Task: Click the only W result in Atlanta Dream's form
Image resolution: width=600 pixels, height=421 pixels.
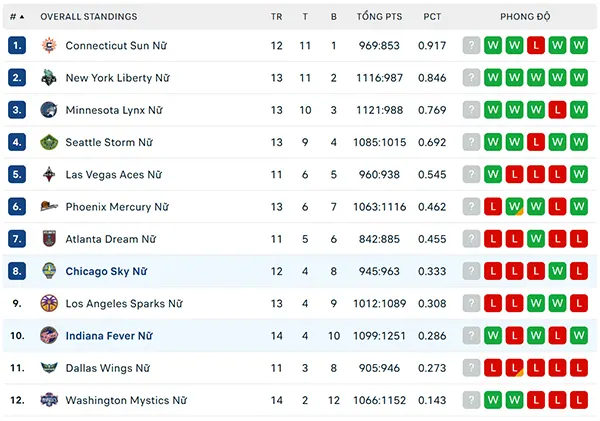Action: pos(536,239)
